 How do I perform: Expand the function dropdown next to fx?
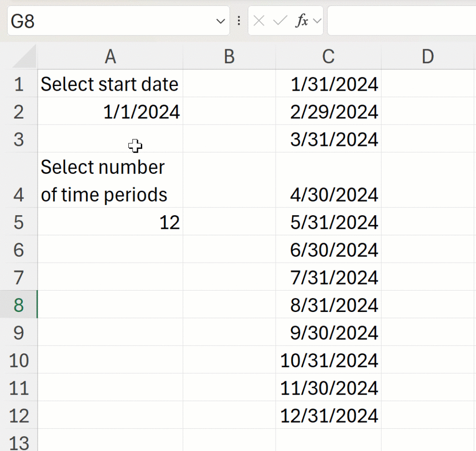[317, 21]
